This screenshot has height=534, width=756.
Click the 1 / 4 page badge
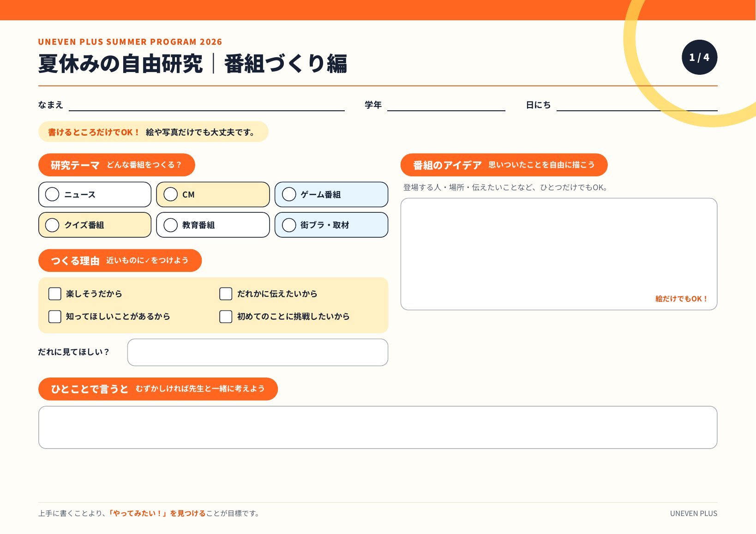[700, 57]
